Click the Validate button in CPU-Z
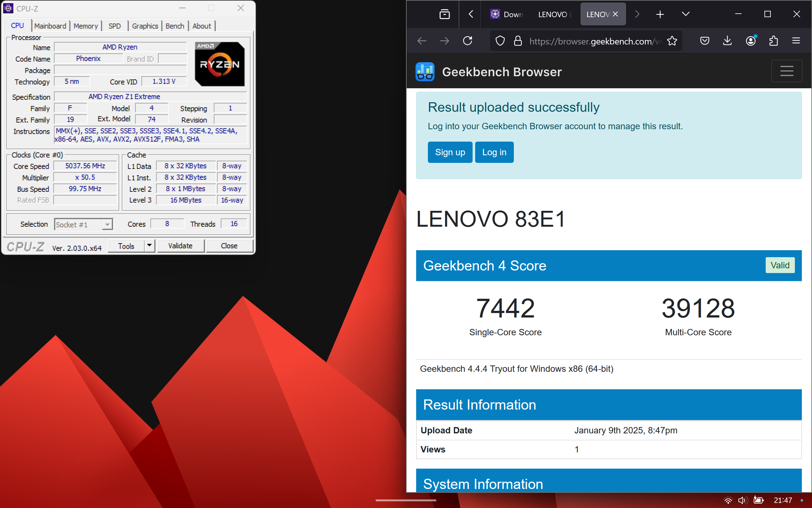The image size is (812, 508). click(x=180, y=246)
